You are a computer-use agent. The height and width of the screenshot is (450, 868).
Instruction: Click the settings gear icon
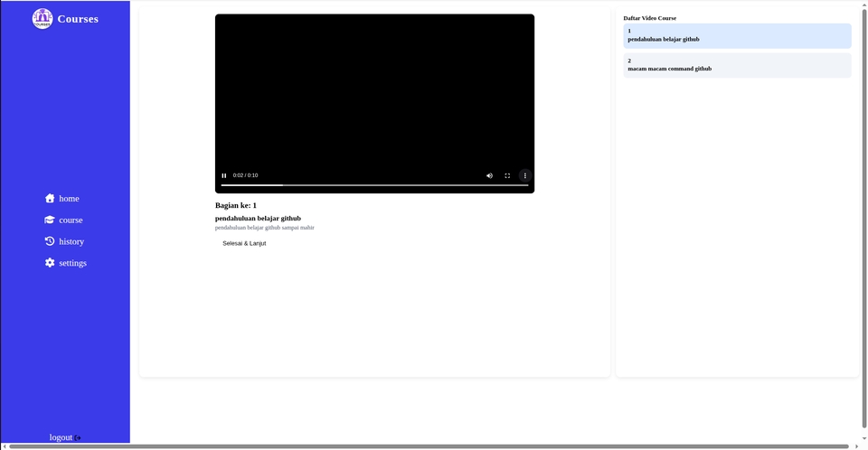pos(50,263)
